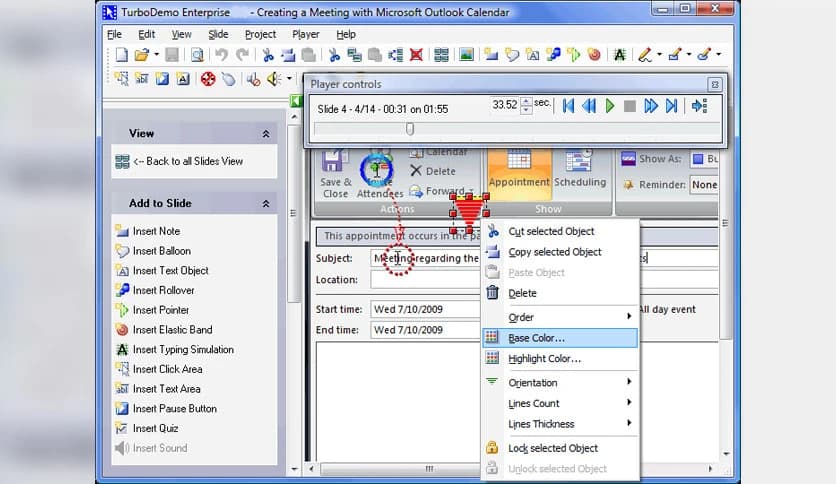The width and height of the screenshot is (836, 484).
Task: Click the Insert Elastic Band toolbar icon
Action: pyautogui.click(x=594, y=54)
